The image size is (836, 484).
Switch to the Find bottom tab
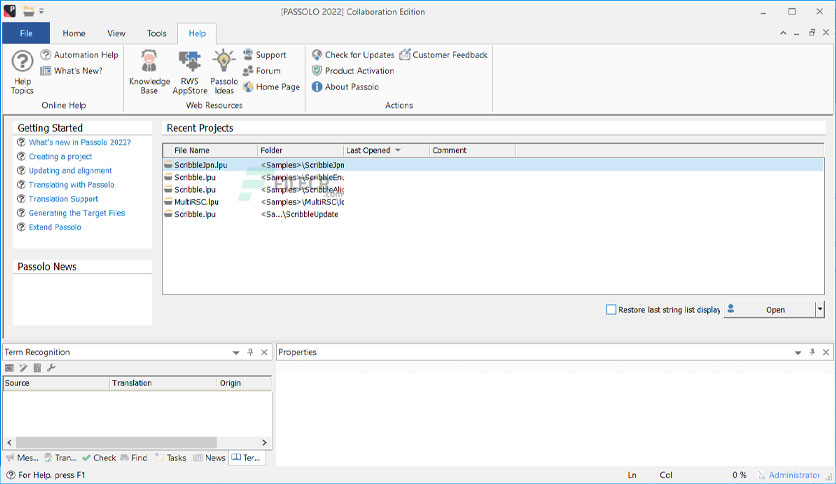pyautogui.click(x=134, y=458)
